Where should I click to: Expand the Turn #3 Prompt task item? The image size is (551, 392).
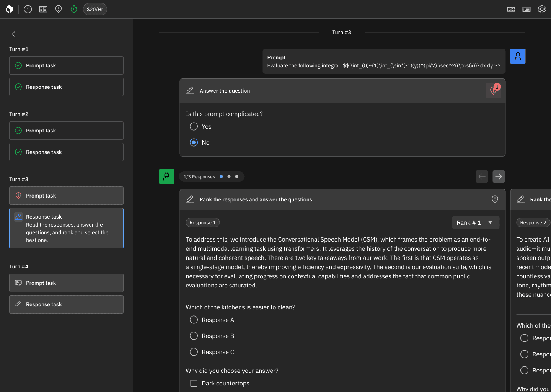tap(66, 196)
